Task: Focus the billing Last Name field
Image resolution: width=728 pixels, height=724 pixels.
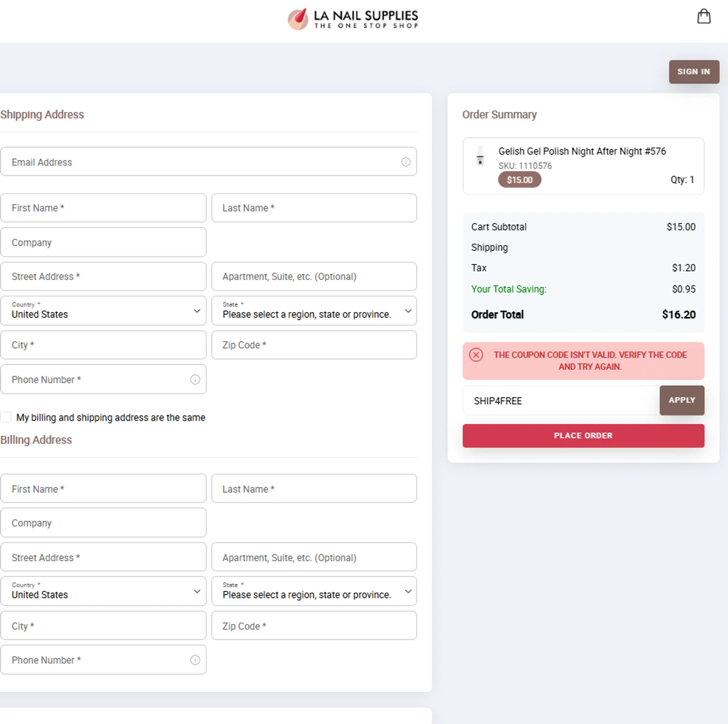Action: pos(314,489)
